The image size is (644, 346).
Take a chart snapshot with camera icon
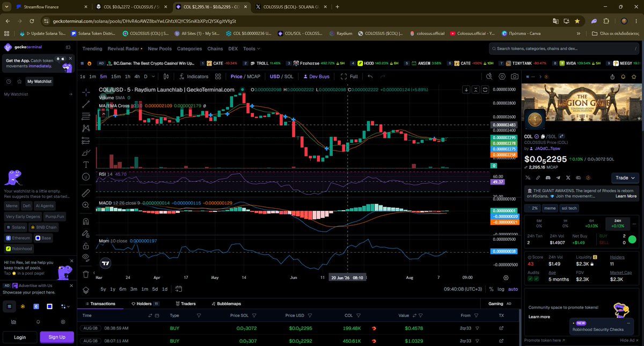[x=515, y=77]
